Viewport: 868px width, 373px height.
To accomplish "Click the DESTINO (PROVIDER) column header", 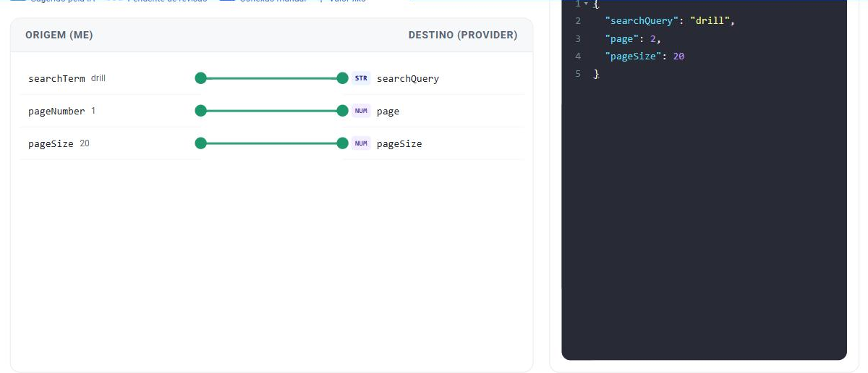I will coord(463,35).
